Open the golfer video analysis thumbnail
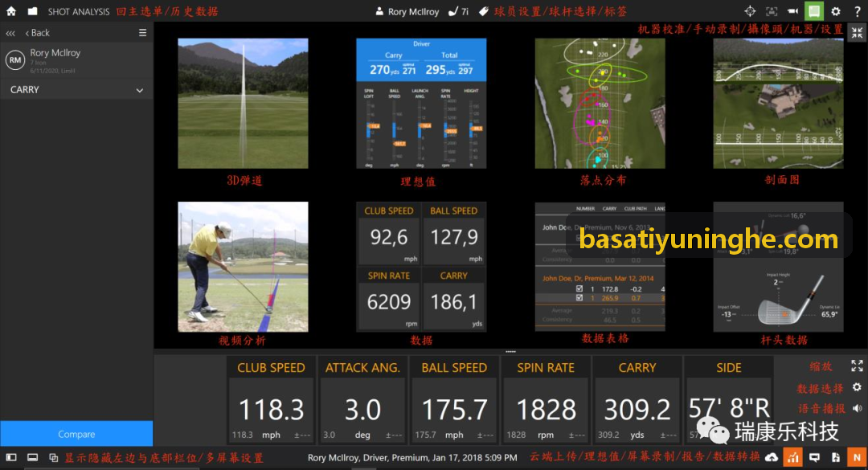 pyautogui.click(x=243, y=267)
